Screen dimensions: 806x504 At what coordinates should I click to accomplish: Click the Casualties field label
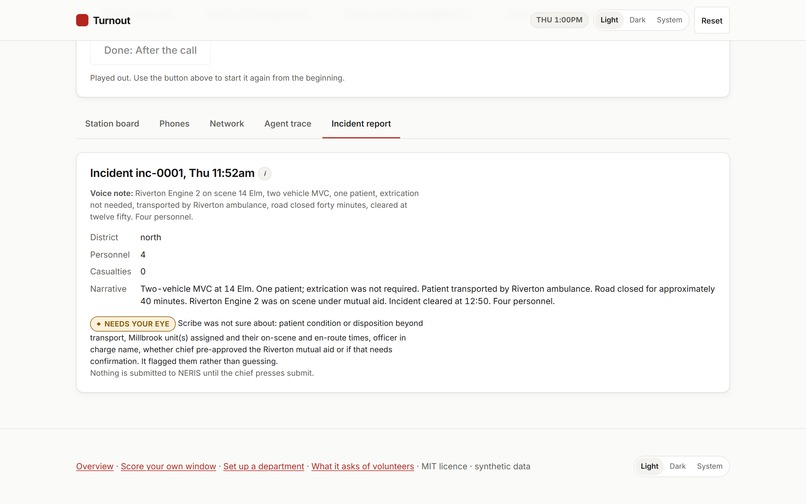click(x=111, y=272)
